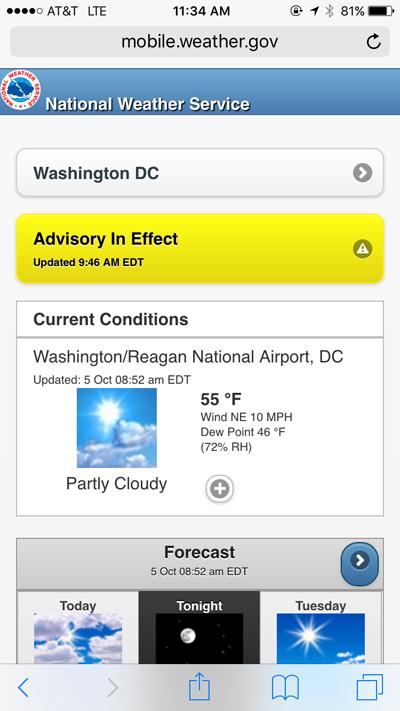Tap the National Weather Service logo
Viewport: 400px width, 711px height.
click(20, 89)
